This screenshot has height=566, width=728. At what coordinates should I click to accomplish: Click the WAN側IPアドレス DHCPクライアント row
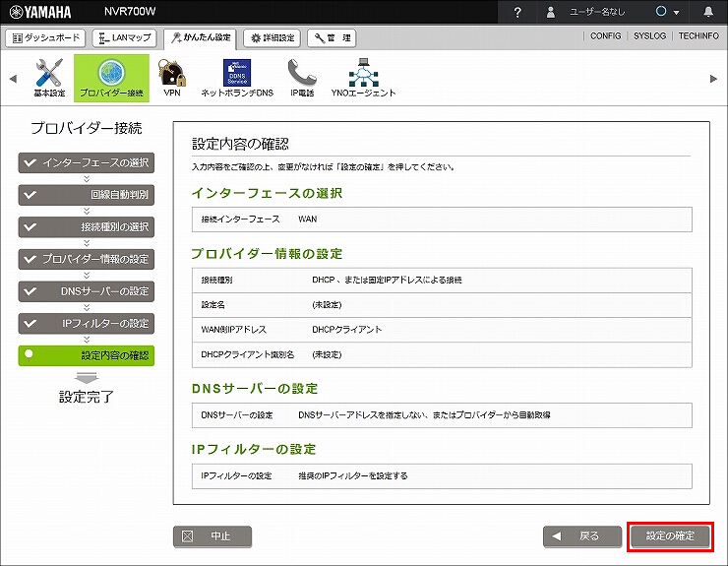tap(442, 330)
